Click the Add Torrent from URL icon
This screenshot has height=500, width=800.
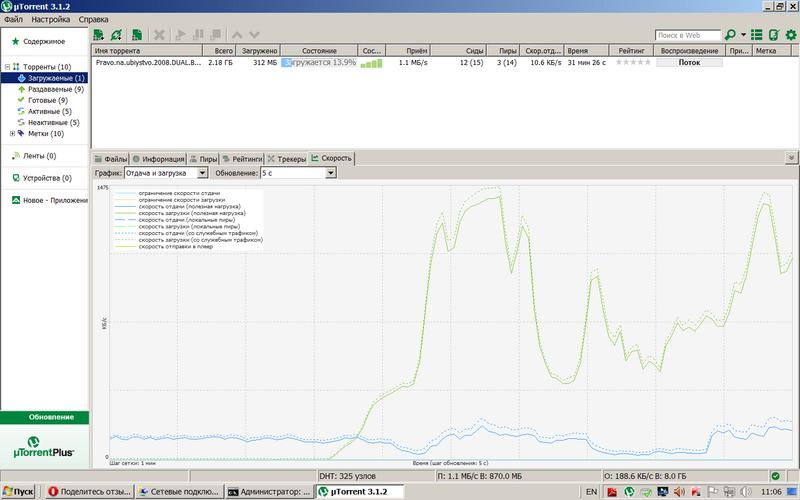(117, 35)
